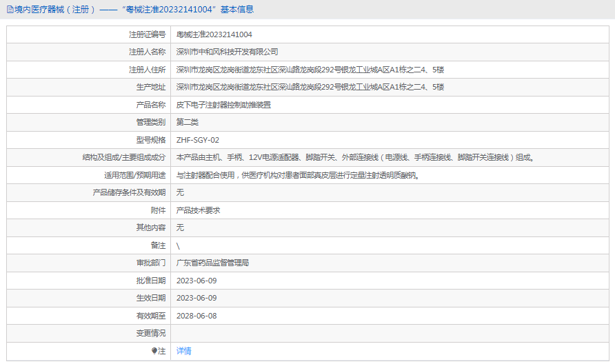Click the 产品名称 label
This screenshot has height=364, width=615.
pos(150,105)
